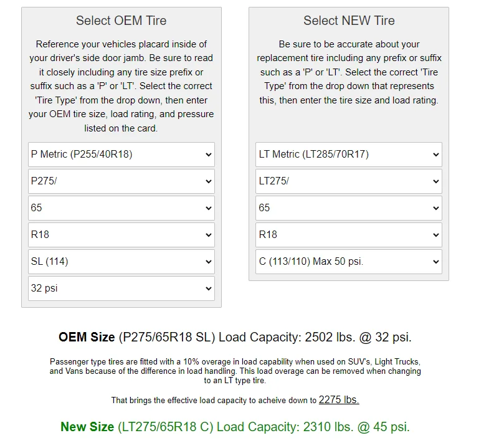Expand the OEM width dropdown showing P275/

pos(121,181)
